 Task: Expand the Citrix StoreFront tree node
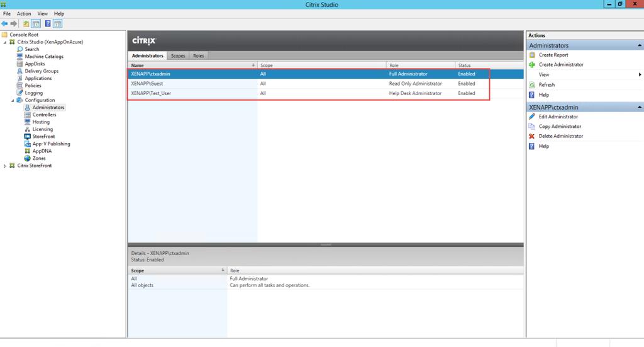click(x=5, y=166)
